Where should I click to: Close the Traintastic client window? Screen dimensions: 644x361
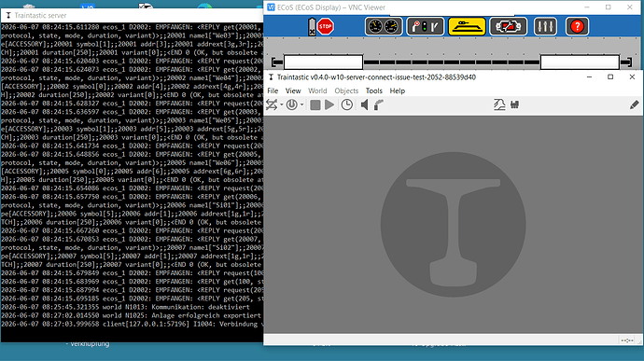632,77
